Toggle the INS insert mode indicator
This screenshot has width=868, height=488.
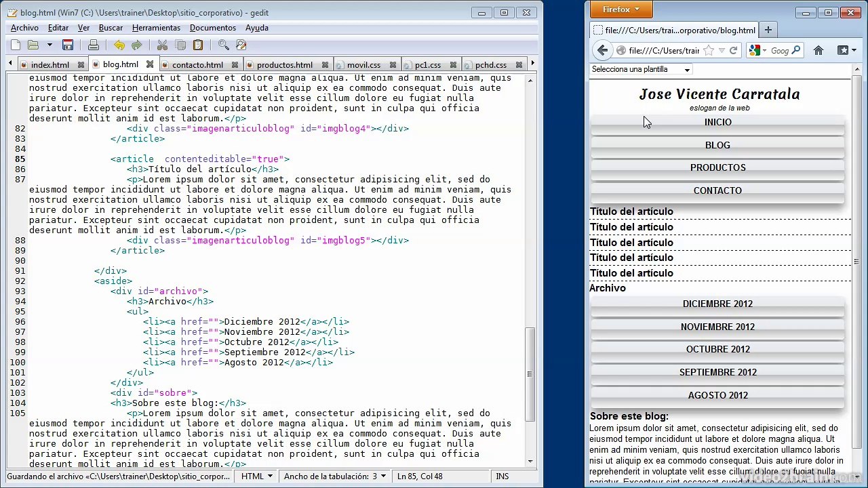point(502,476)
